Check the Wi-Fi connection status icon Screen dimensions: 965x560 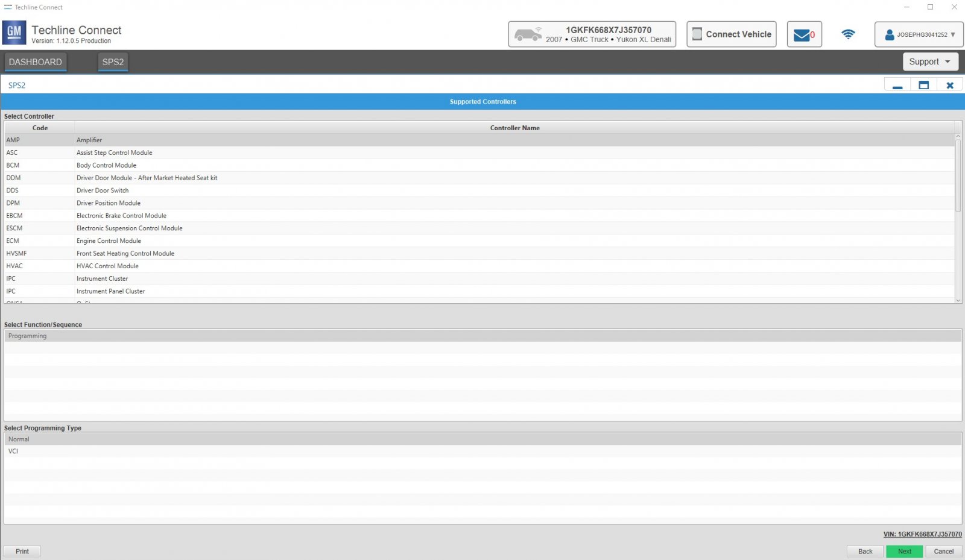coord(848,34)
